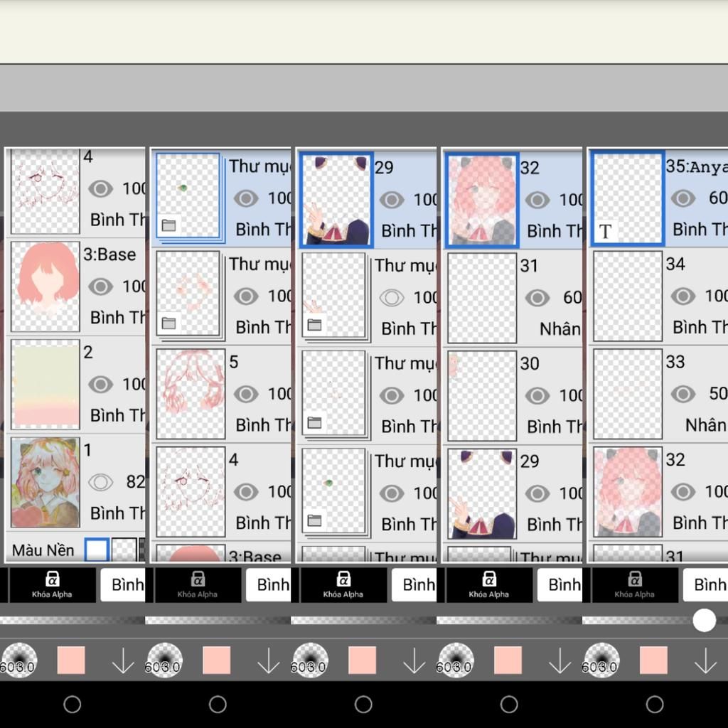Tap down arrow icon in panel showing layer 5

point(268,660)
